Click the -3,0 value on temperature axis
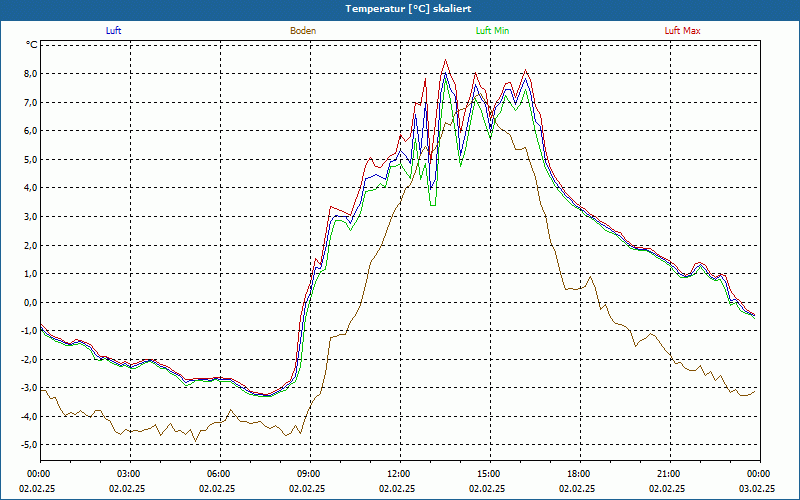Screen dimensions: 800x500 pos(29,388)
